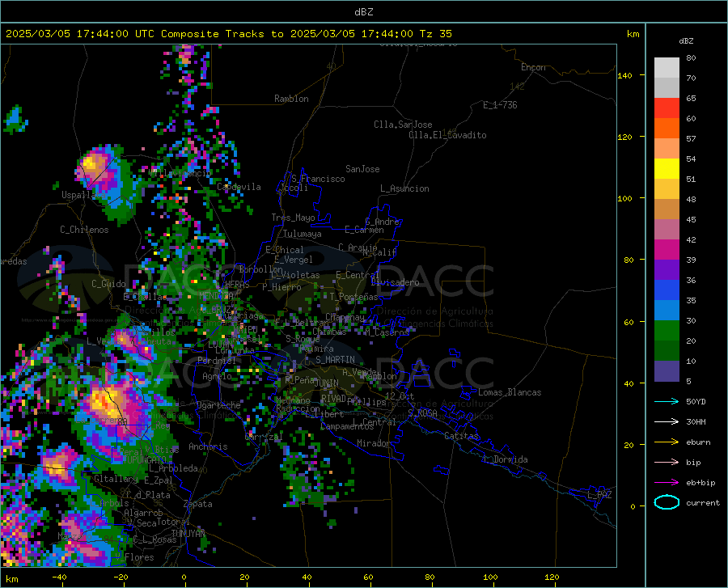Screen dimensions: 728x588
Task: Click the MENDOZA city label
Action: click(216, 296)
